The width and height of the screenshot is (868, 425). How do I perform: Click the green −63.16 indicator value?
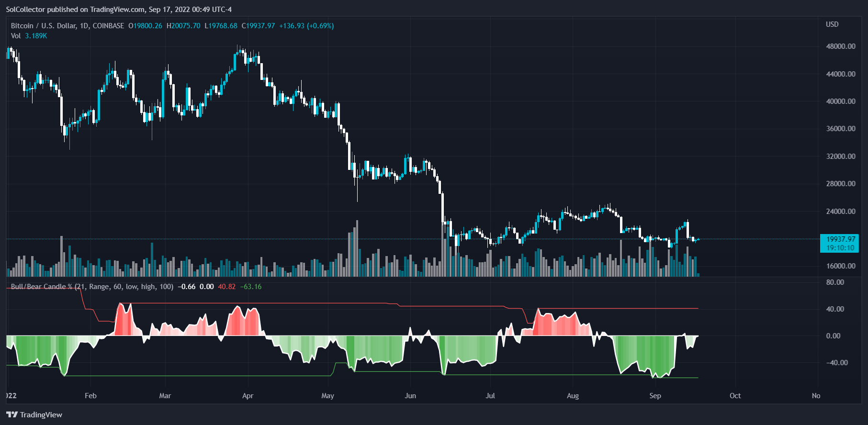[251, 287]
